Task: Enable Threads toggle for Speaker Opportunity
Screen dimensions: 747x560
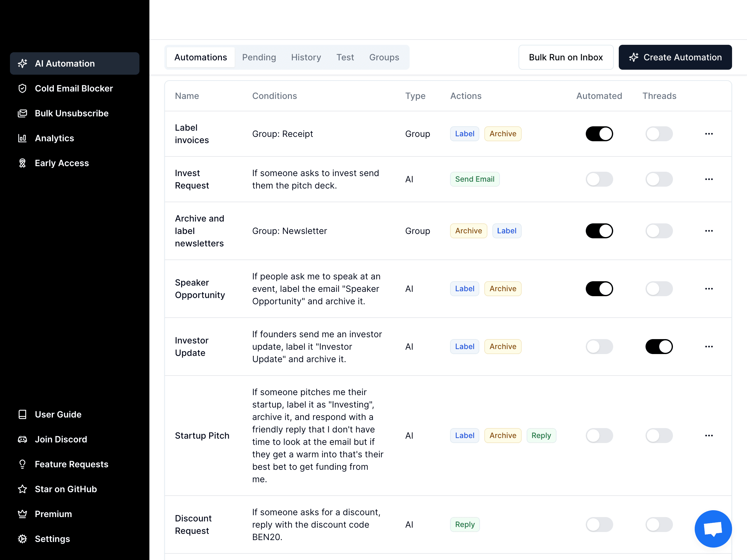Action: click(x=659, y=289)
